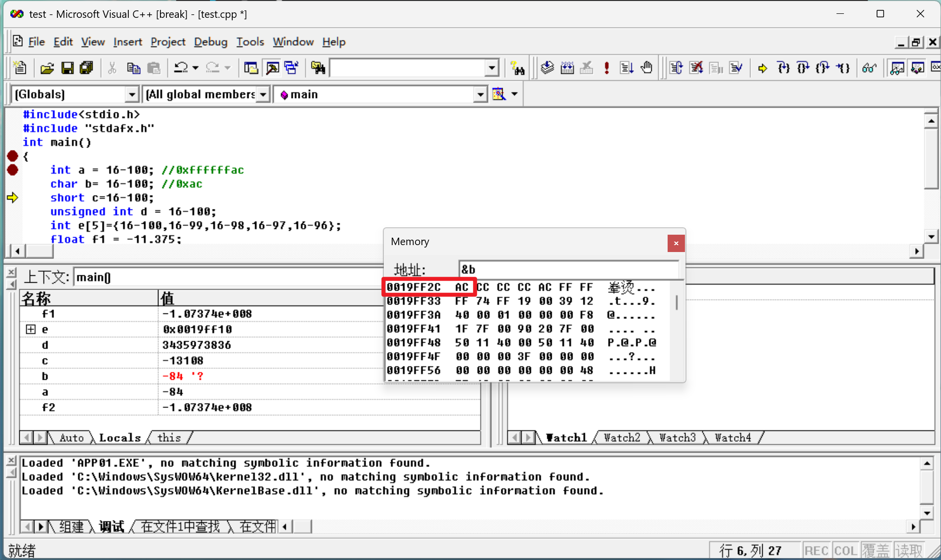Open the Help menu
The image size is (941, 560).
pyautogui.click(x=334, y=42)
